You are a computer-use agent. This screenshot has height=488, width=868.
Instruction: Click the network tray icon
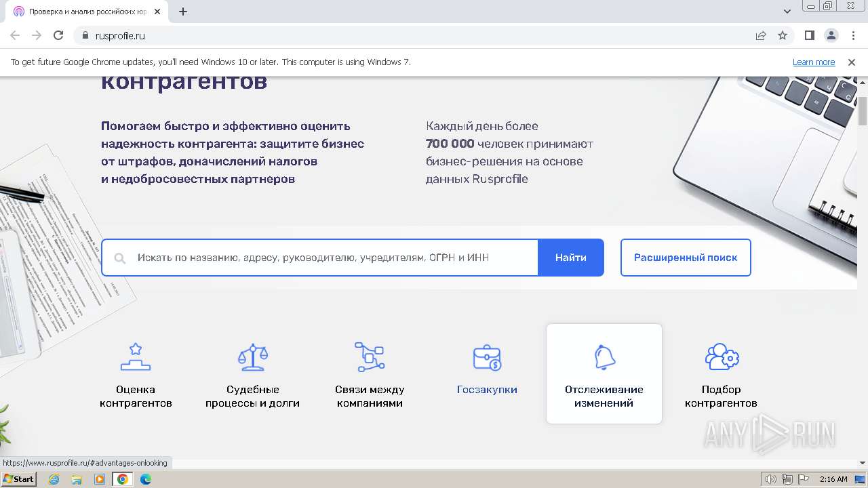pos(787,479)
